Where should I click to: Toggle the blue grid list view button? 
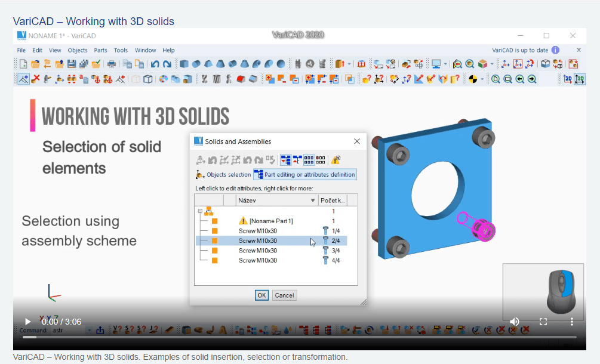309,160
